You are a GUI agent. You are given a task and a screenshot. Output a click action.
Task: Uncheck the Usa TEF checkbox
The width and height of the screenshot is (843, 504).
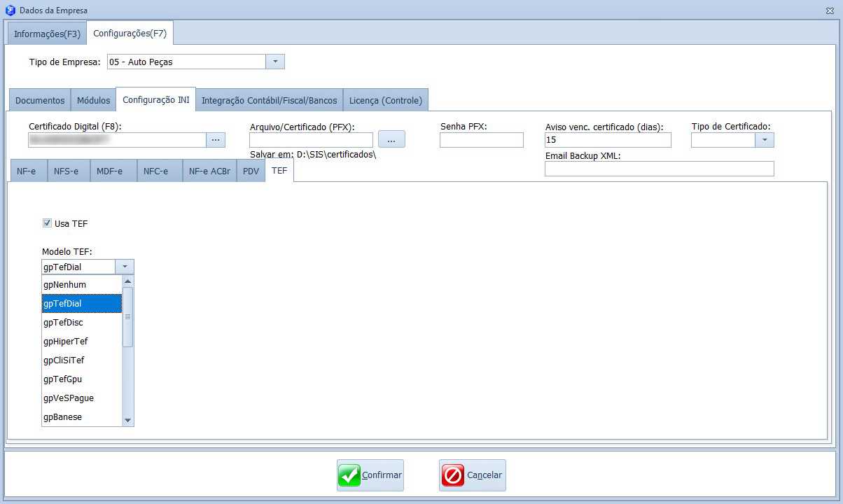(x=48, y=223)
